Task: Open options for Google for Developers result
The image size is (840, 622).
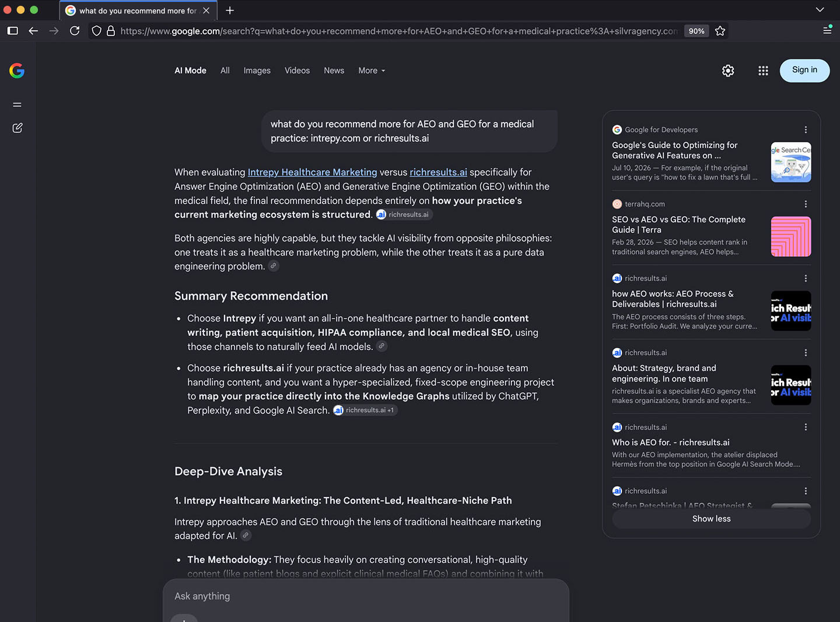Action: 806,130
